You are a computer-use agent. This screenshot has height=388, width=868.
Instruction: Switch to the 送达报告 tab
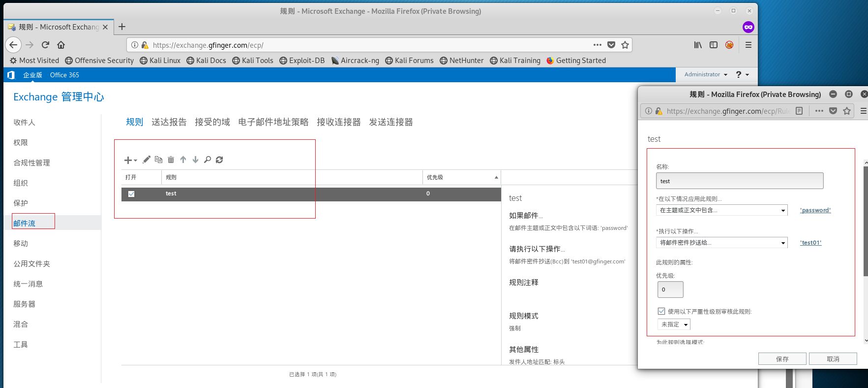(169, 122)
